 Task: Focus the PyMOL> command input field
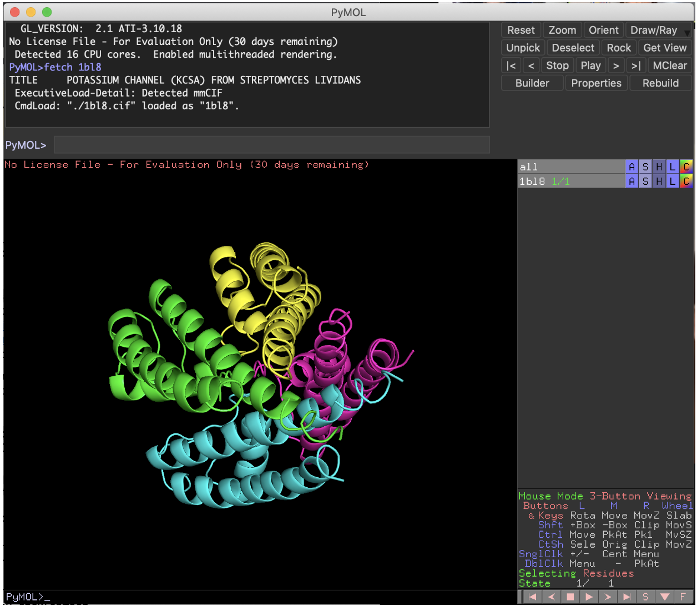[x=272, y=145]
